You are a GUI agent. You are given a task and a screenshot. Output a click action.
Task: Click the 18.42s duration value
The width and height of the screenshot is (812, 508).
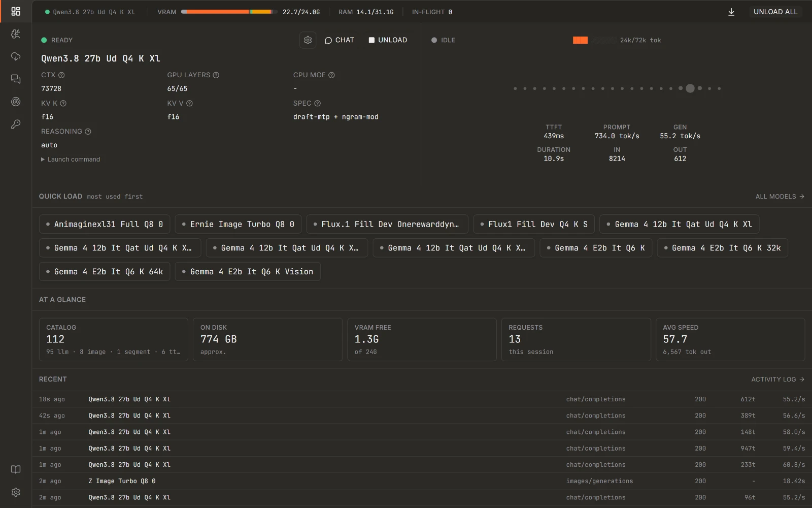(x=794, y=481)
